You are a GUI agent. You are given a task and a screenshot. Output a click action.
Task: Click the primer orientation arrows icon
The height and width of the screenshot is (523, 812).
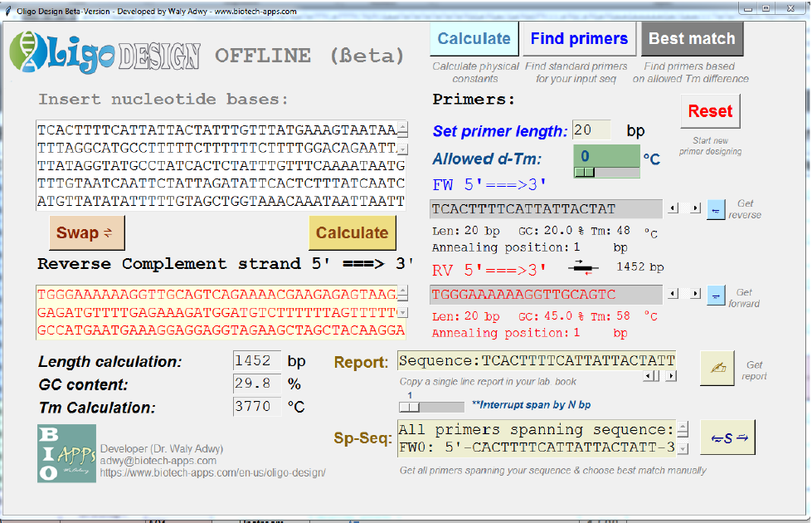[584, 267]
